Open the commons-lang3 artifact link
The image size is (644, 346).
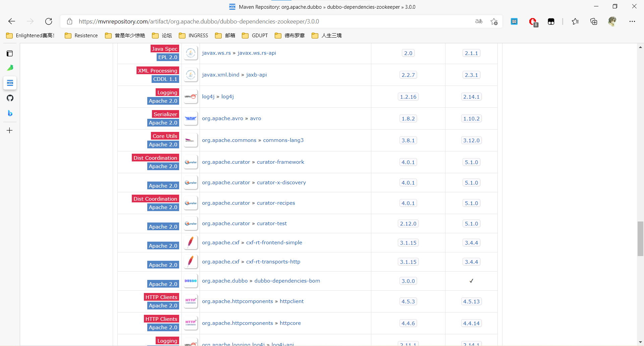[x=283, y=140]
